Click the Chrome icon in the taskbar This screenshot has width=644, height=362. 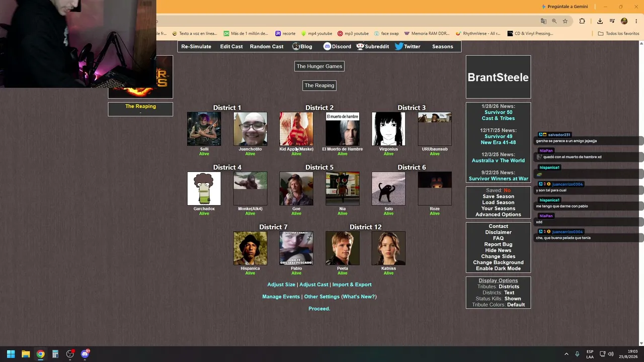click(40, 354)
